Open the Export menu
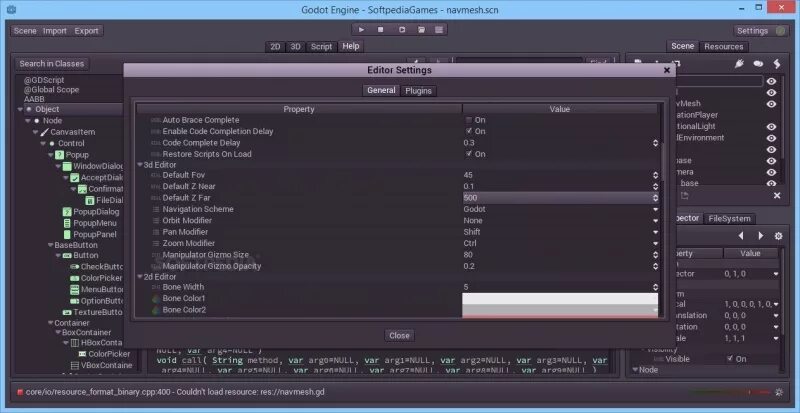The height and width of the screenshot is (413, 800). 86,31
